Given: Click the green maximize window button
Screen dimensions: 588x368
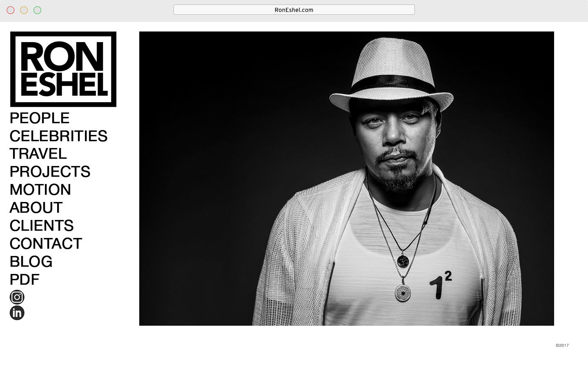Looking at the screenshot, I should (38, 10).
